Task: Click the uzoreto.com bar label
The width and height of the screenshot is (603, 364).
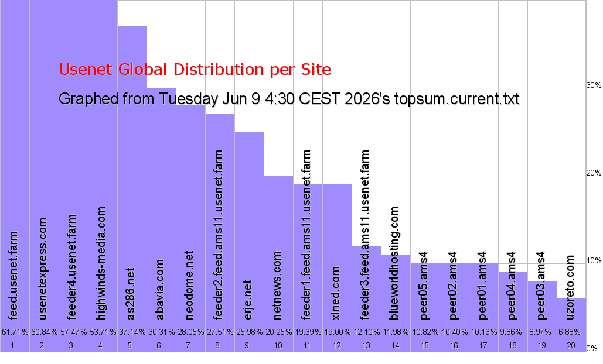Action: pyautogui.click(x=570, y=287)
